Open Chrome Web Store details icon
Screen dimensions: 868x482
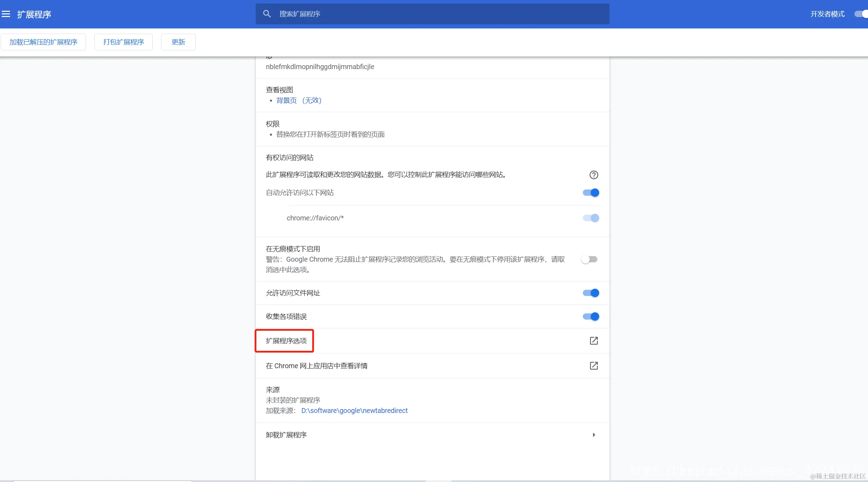coord(594,366)
